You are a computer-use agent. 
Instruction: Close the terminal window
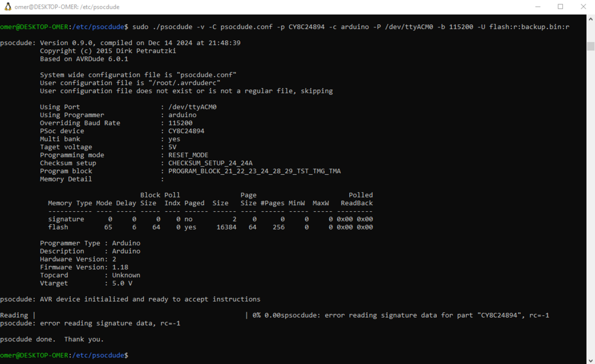583,7
